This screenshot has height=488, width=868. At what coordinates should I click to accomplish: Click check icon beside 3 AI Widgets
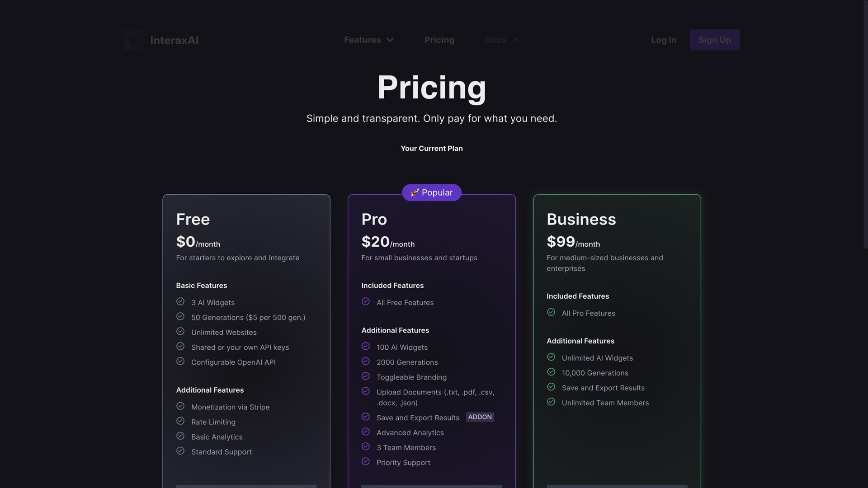(x=180, y=302)
